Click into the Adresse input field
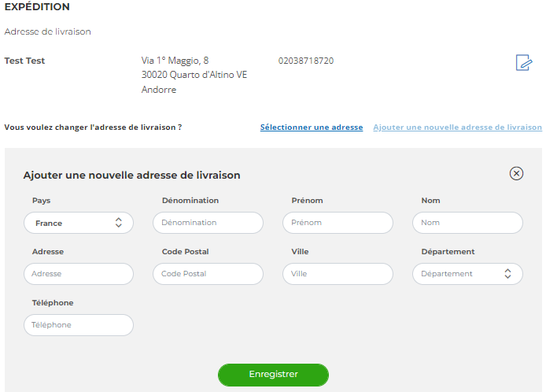This screenshot has height=392, width=546. click(x=79, y=274)
